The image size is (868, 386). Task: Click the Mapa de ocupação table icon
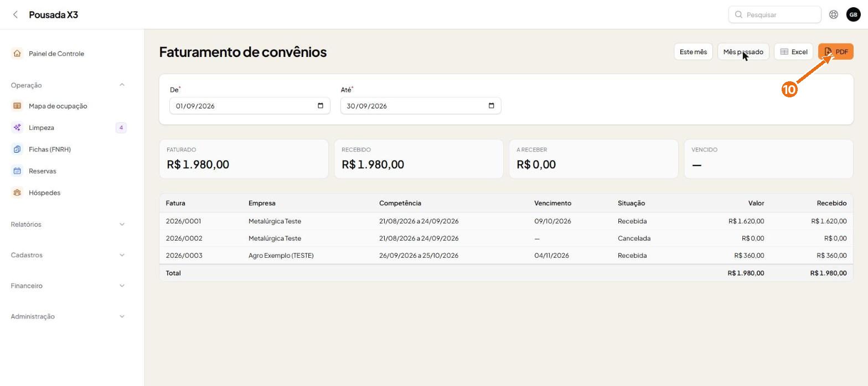click(x=17, y=106)
